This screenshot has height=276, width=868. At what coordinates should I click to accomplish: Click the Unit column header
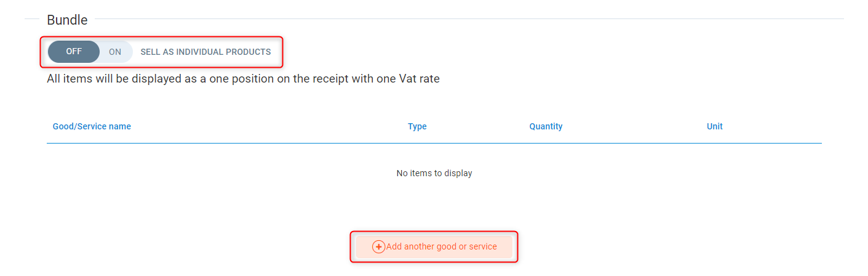point(714,126)
